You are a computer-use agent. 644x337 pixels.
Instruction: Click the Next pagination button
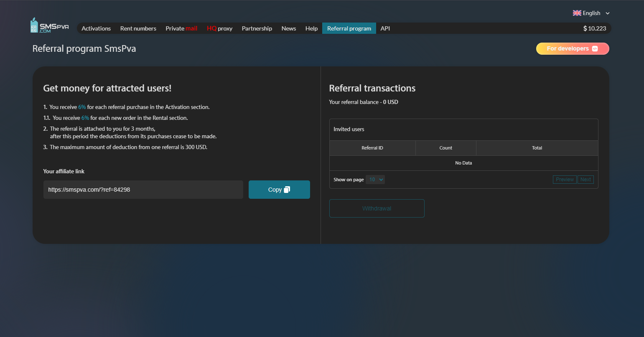pyautogui.click(x=585, y=180)
